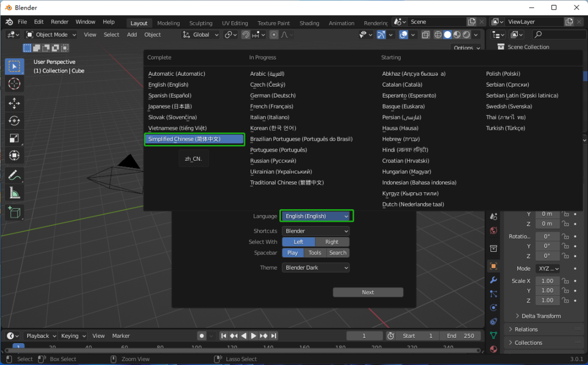Open the Scene properties tab
The image size is (588, 365).
pyautogui.click(x=493, y=216)
